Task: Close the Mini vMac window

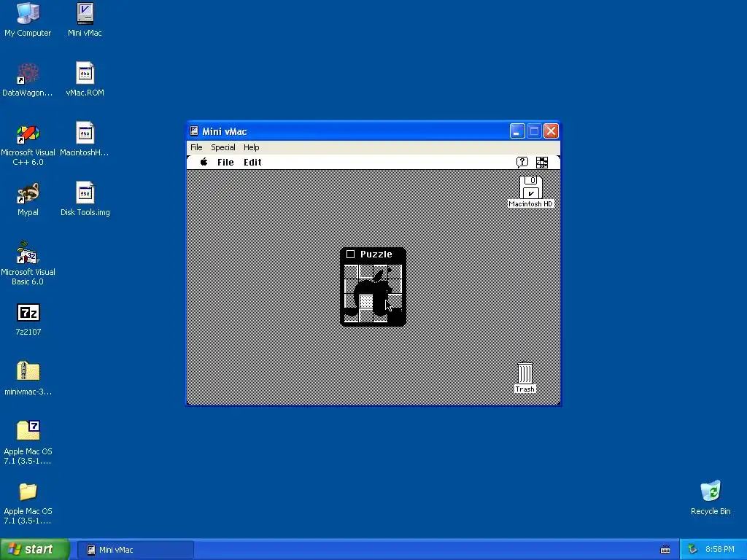Action: [x=551, y=131]
